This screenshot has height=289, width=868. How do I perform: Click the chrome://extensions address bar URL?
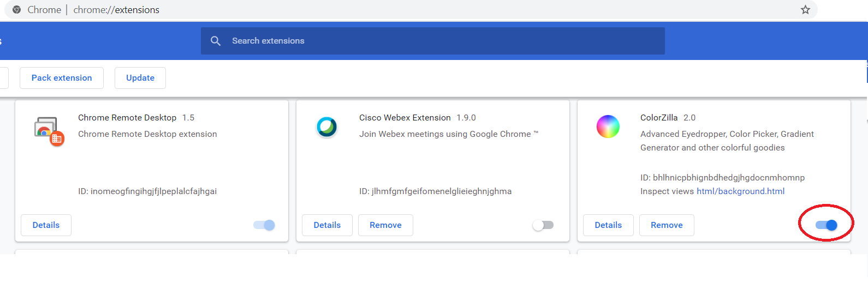pyautogui.click(x=116, y=10)
